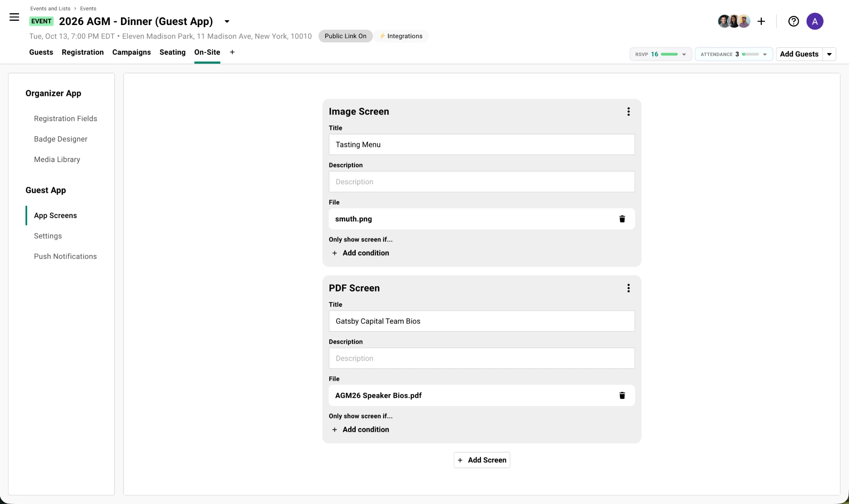
Task: Expand the RSVP 16 dropdown
Action: (x=661, y=54)
